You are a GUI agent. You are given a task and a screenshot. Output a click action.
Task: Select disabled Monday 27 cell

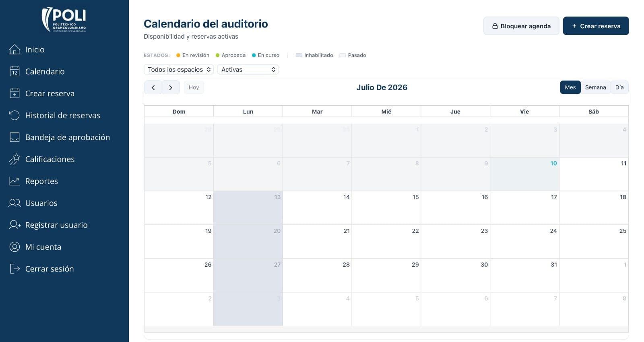[x=248, y=276]
